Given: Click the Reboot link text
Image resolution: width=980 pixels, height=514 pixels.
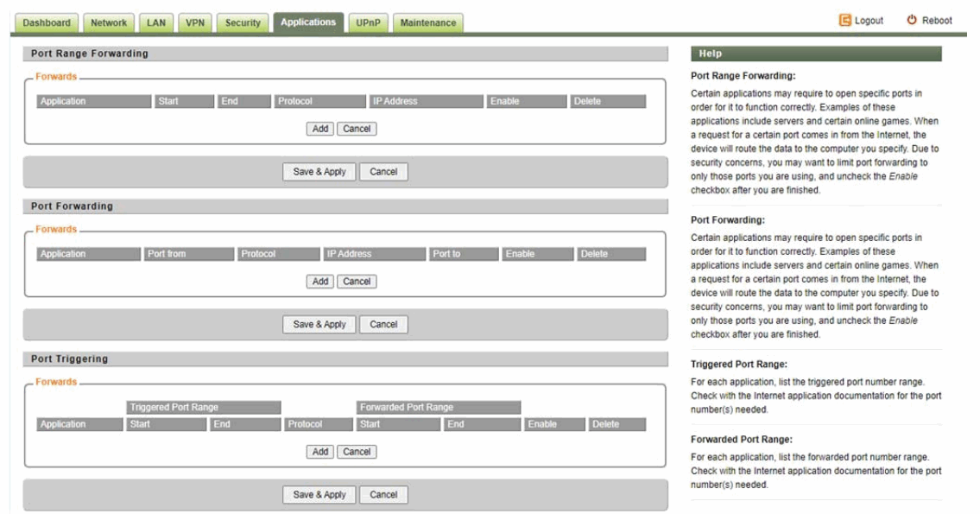Looking at the screenshot, I should click(937, 21).
